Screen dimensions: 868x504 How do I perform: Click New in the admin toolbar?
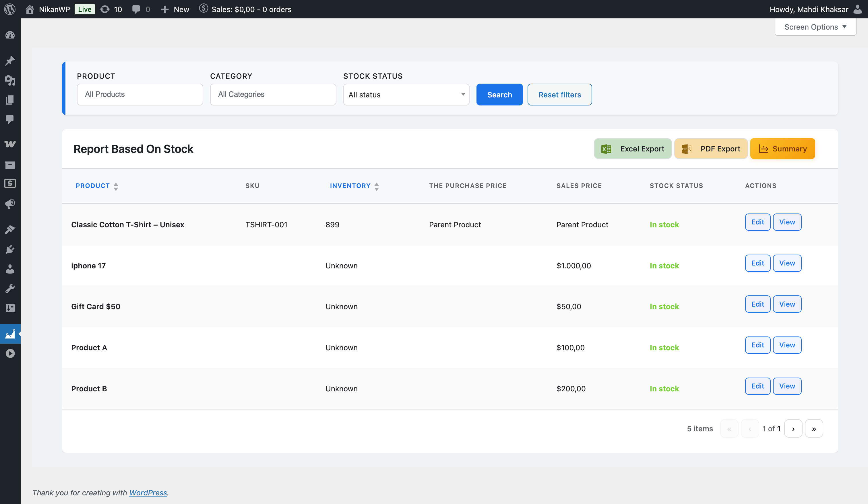coord(175,9)
